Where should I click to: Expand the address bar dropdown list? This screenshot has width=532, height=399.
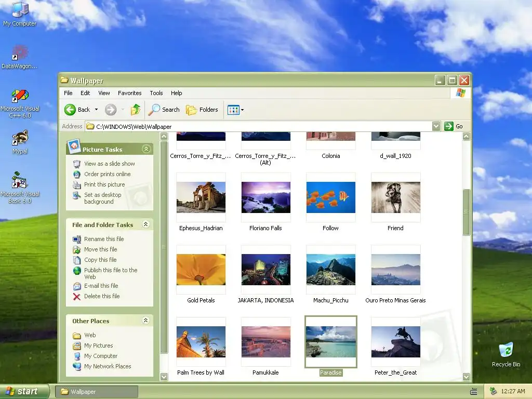point(436,127)
